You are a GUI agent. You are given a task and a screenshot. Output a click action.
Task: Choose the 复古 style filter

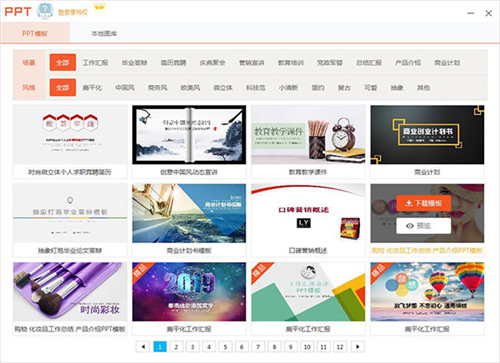[344, 88]
